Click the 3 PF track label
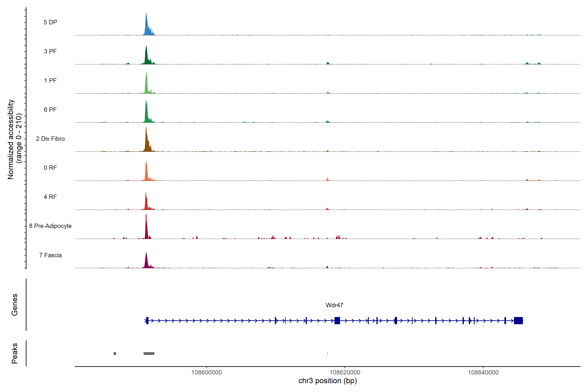Screen dimensions: 588x392 point(50,51)
